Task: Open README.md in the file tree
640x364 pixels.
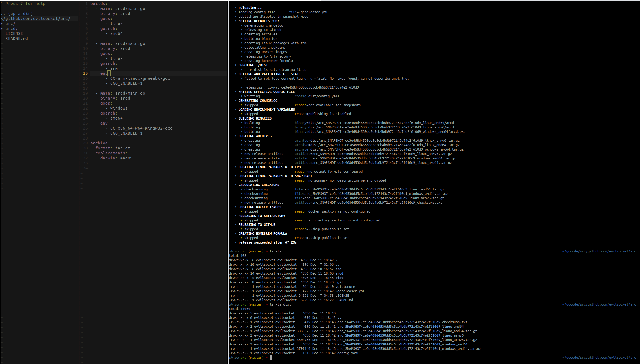Action: click(x=17, y=38)
